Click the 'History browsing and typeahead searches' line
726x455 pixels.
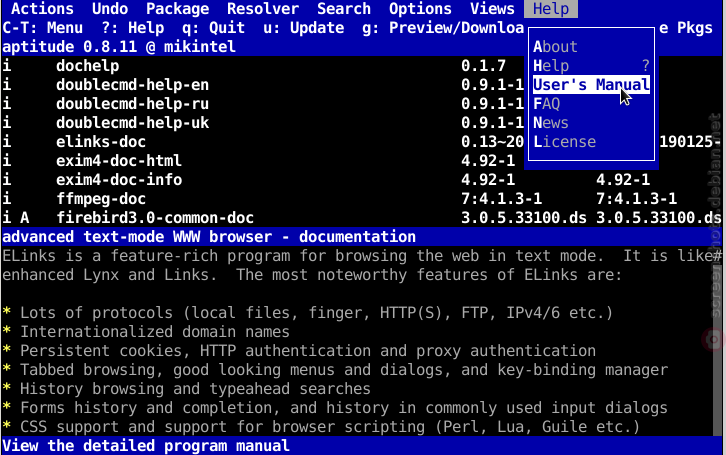click(x=186, y=388)
